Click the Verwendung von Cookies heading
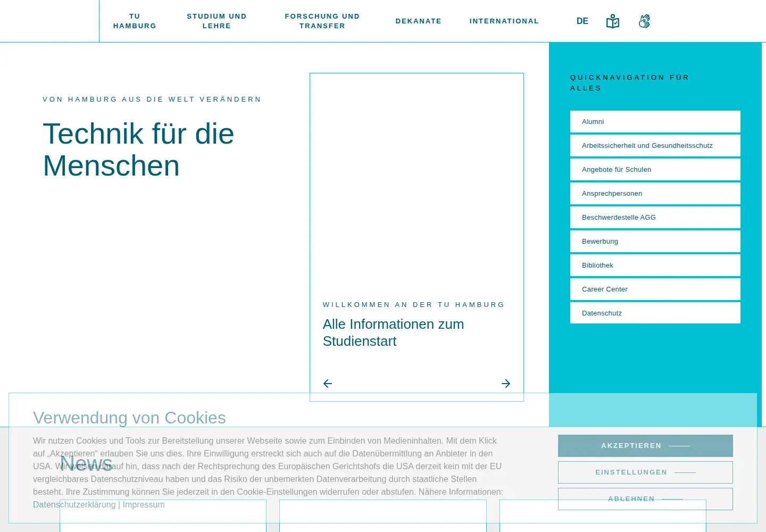 129,418
